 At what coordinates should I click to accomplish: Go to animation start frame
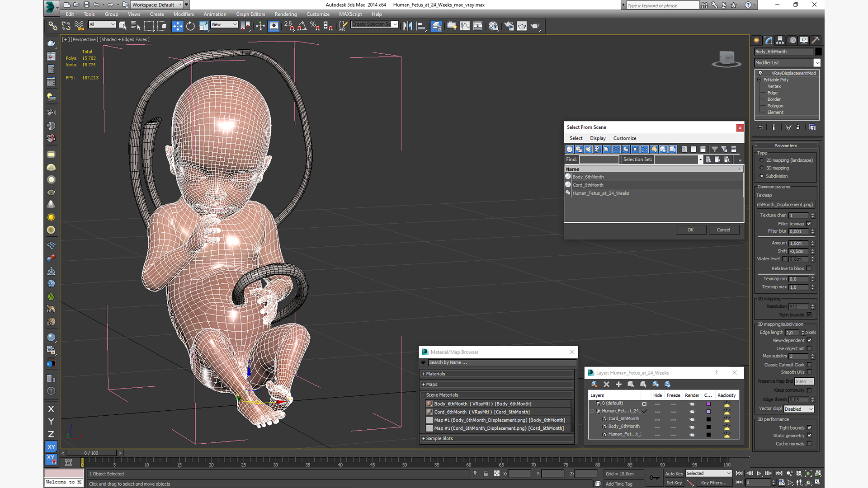739,474
